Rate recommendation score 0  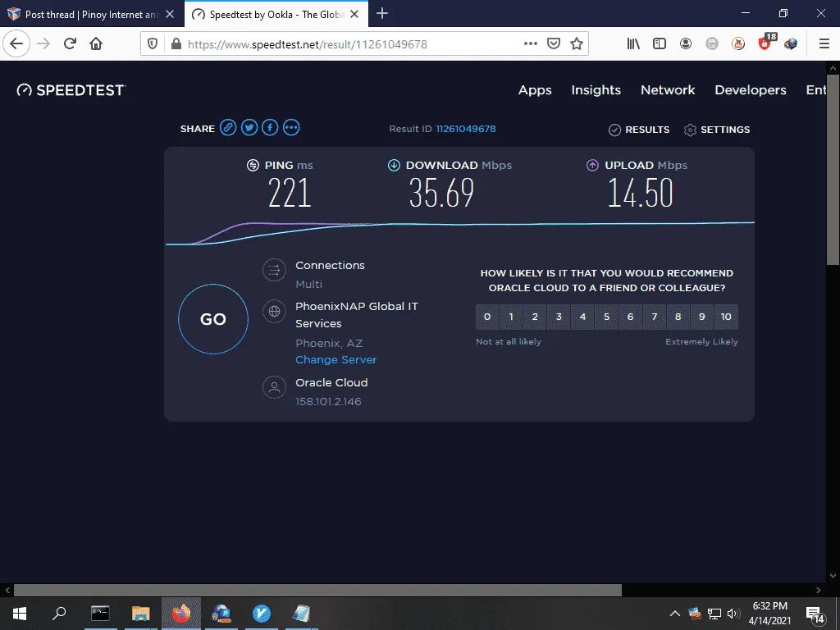[x=487, y=317]
